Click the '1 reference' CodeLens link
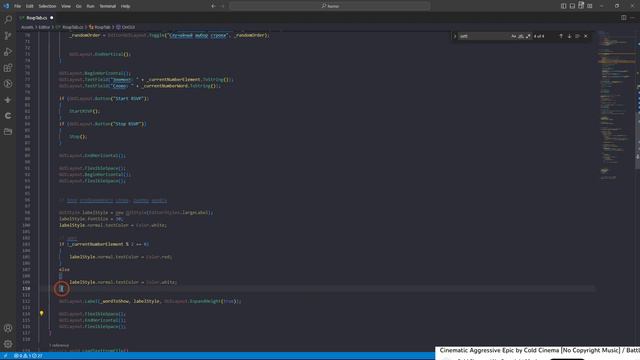 coord(59,345)
